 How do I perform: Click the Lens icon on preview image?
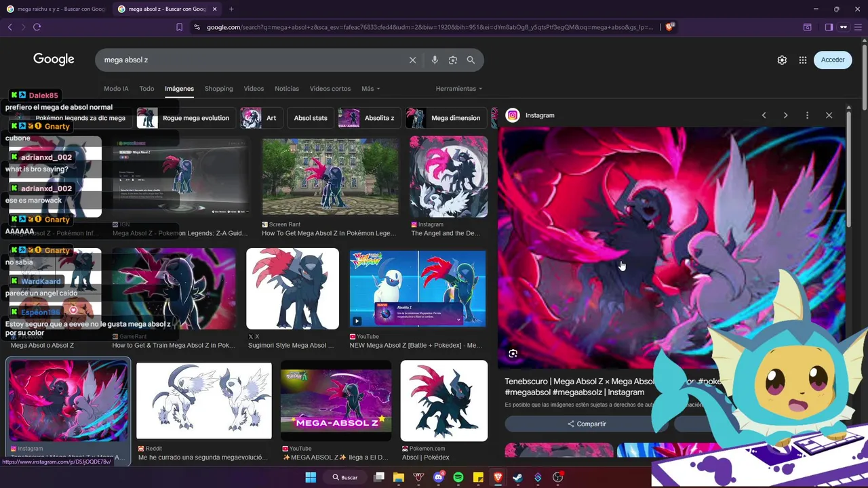tap(513, 353)
